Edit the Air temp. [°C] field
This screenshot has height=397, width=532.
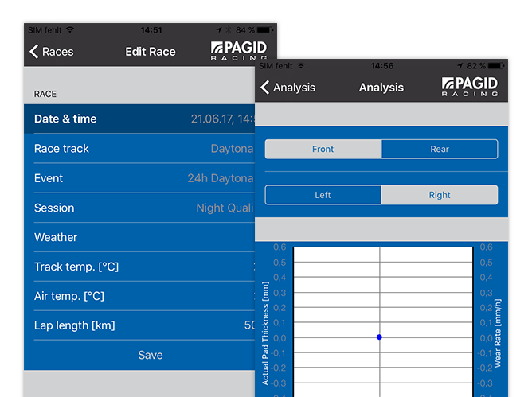pos(139,296)
